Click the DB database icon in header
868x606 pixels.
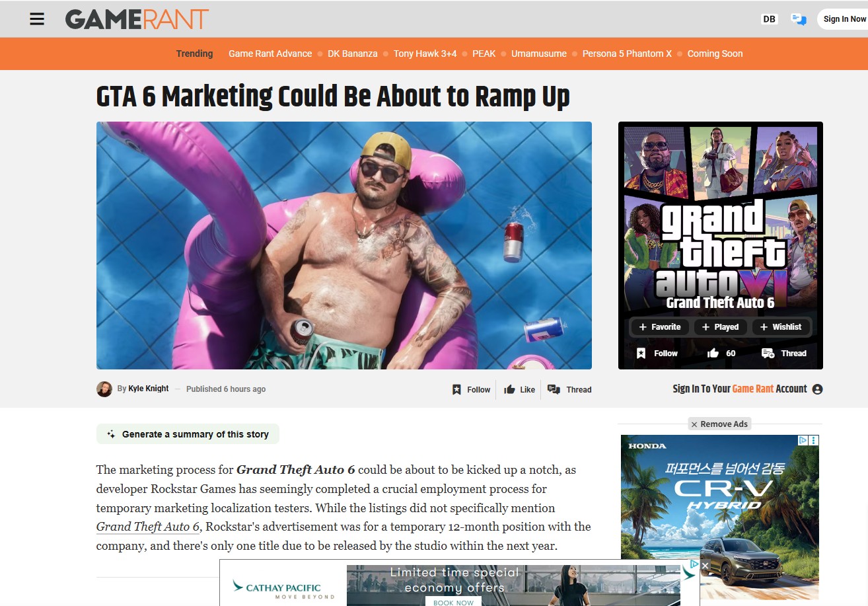pos(769,19)
